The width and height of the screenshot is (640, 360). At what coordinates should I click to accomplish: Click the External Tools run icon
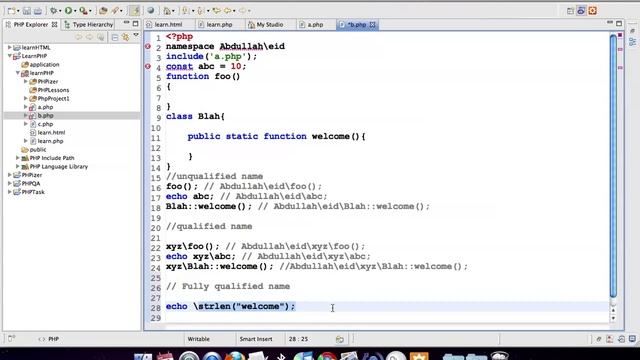click(x=83, y=11)
